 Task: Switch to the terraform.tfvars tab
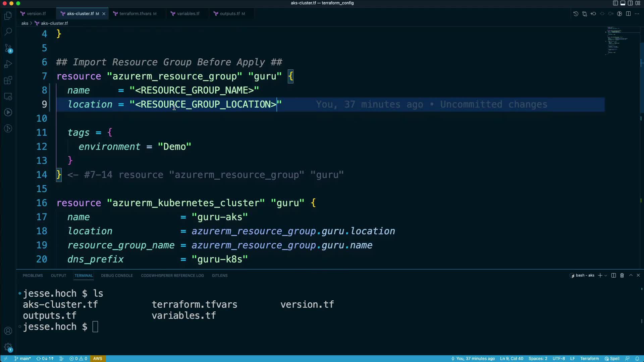pyautogui.click(x=135, y=14)
